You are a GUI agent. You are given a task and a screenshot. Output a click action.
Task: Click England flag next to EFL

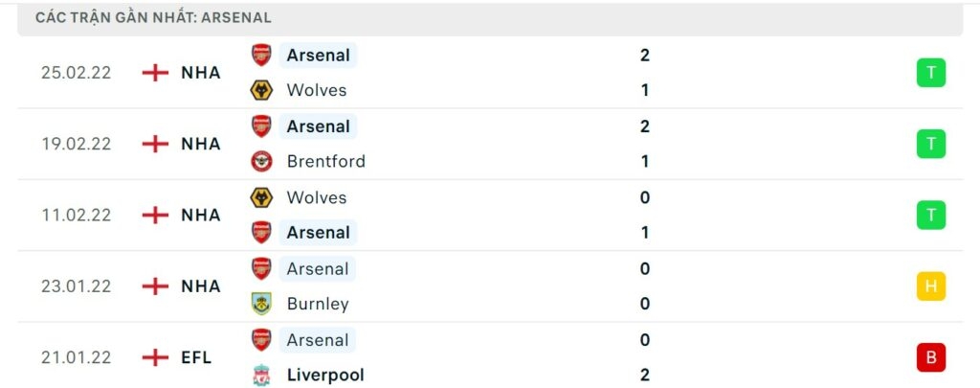[155, 357]
